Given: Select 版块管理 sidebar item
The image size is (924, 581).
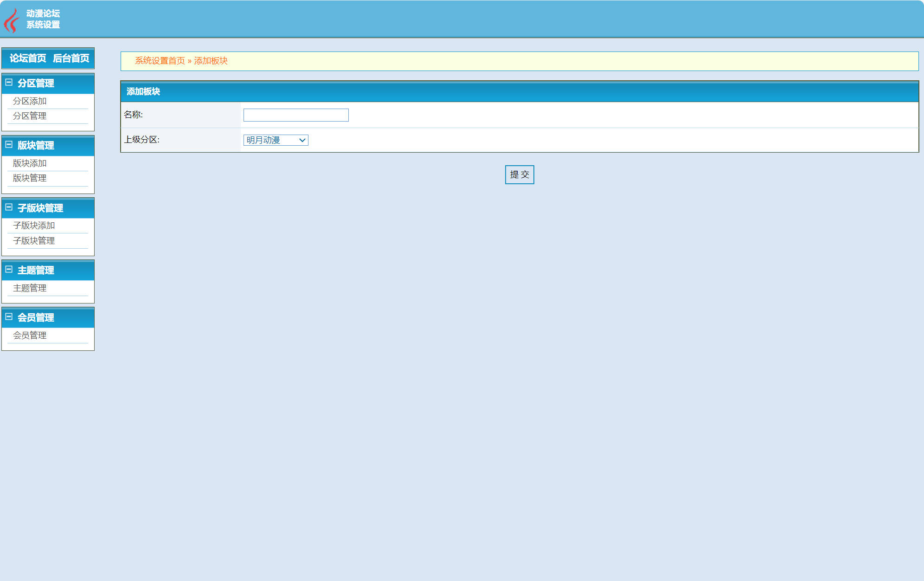Looking at the screenshot, I should coord(30,178).
